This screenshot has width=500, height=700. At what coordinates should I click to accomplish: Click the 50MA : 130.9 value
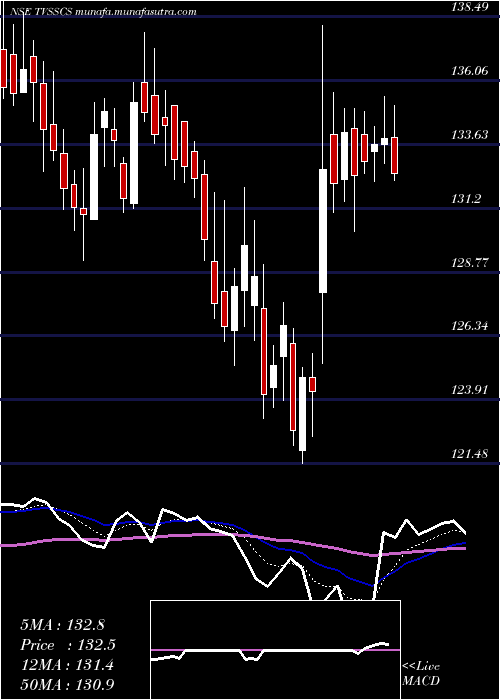(68, 685)
